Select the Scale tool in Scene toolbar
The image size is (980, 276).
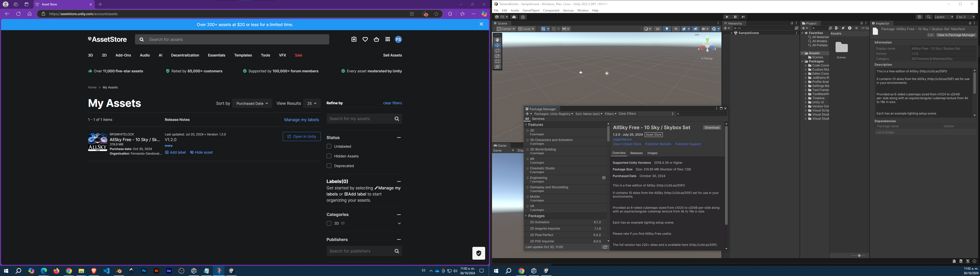(x=497, y=56)
